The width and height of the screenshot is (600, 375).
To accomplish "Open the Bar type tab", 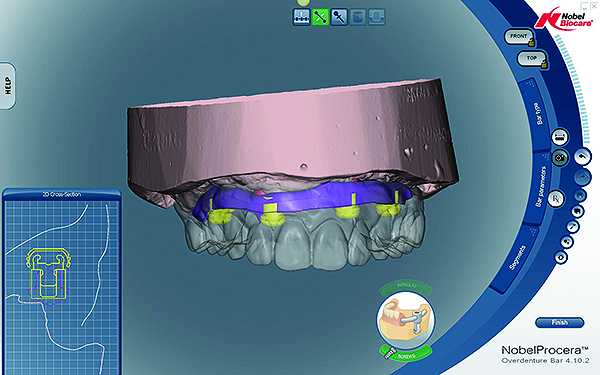I will [x=537, y=114].
